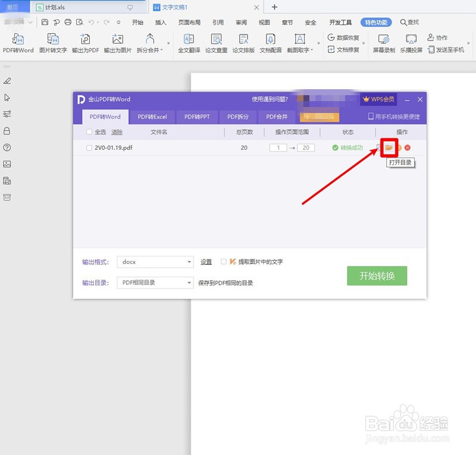476x455 pixels.
Task: Click the PDF转Word ribbon icon
Action: pos(18,43)
